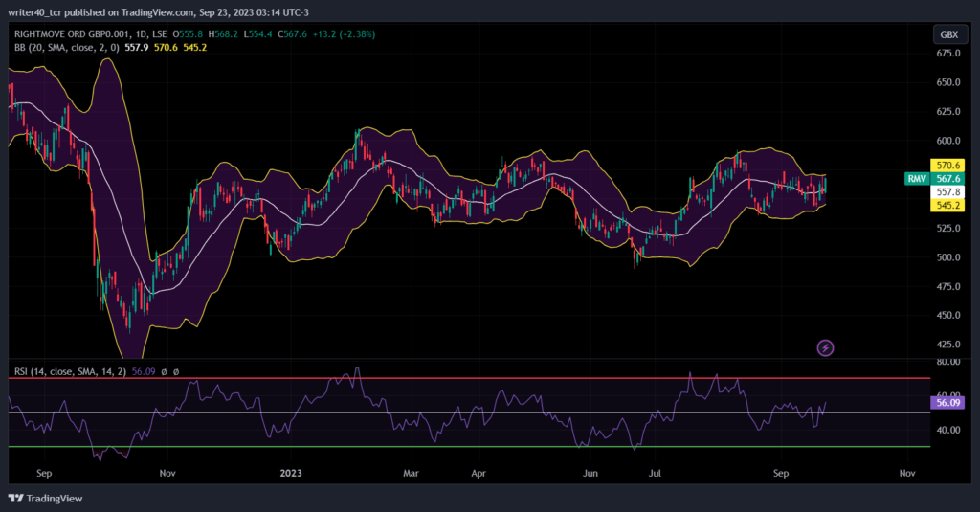This screenshot has width=980, height=512.
Task: Click the purple lightning bolt icon
Action: point(825,348)
